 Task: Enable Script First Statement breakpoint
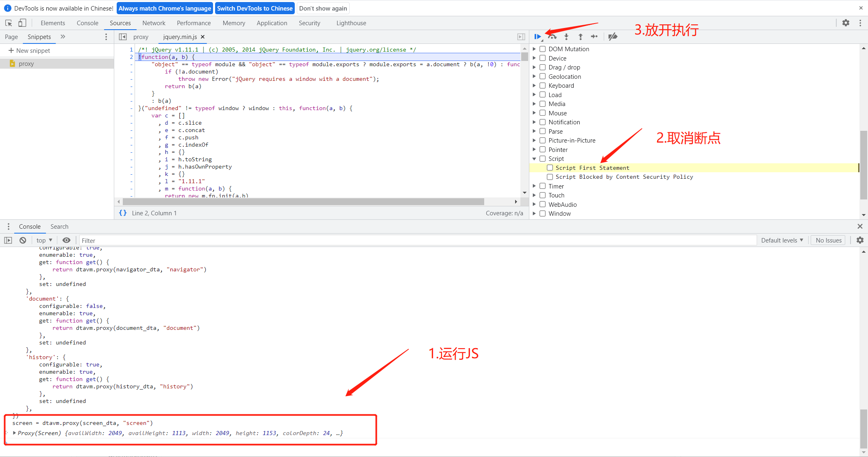tap(550, 167)
